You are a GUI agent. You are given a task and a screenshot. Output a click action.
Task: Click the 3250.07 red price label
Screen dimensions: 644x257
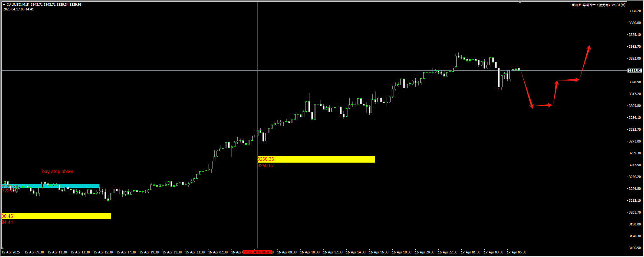(x=266, y=166)
